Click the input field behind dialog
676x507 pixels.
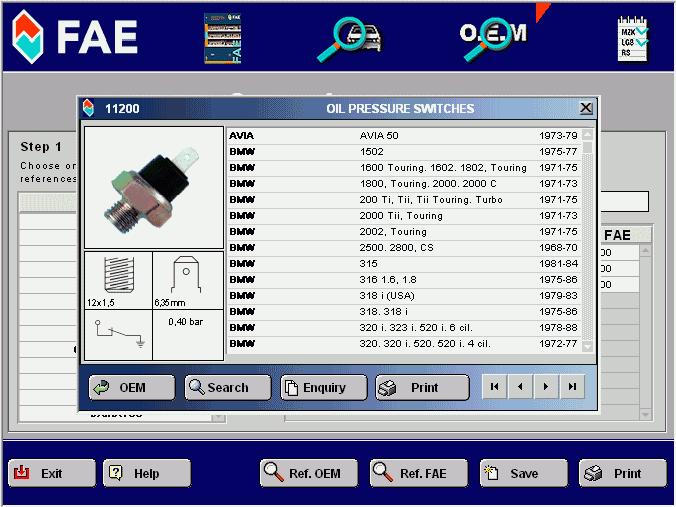(x=624, y=202)
